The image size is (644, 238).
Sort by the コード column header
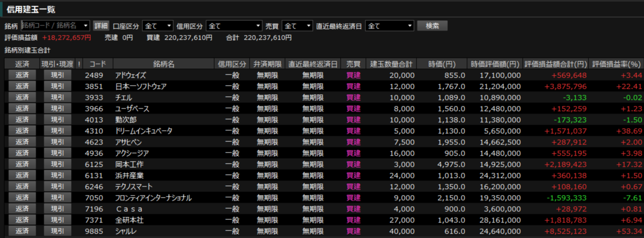98,64
